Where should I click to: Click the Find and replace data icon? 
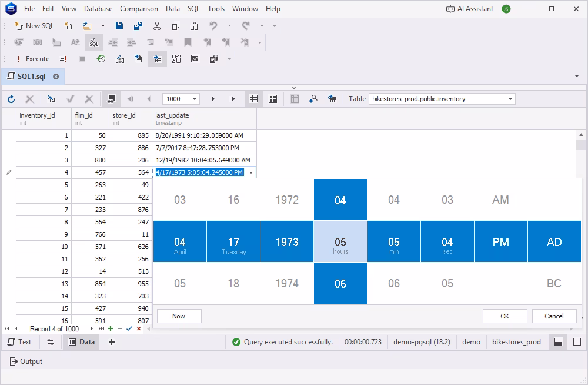coord(313,99)
